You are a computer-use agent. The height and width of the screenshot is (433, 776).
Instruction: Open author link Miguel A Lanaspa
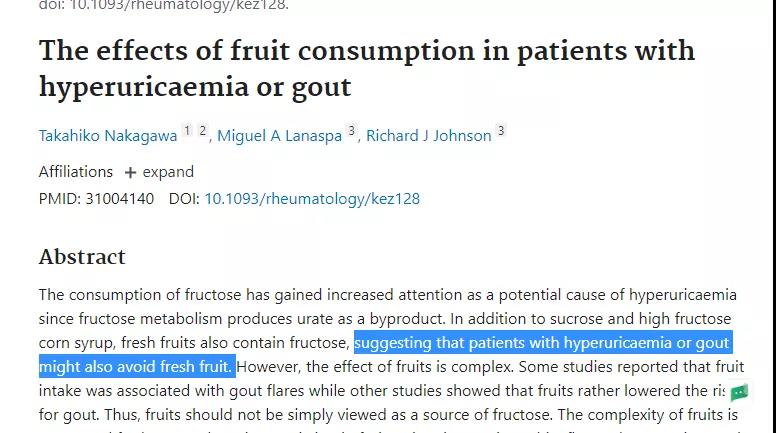click(x=280, y=136)
